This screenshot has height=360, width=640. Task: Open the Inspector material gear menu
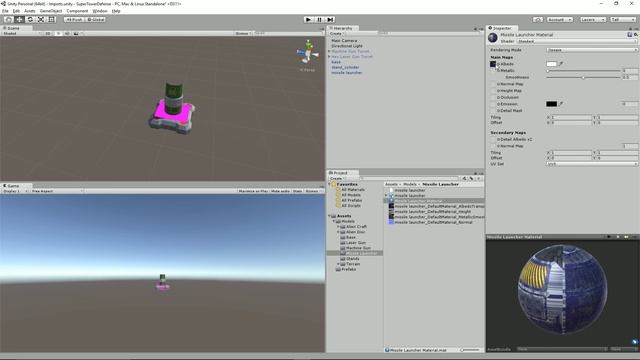pos(636,35)
